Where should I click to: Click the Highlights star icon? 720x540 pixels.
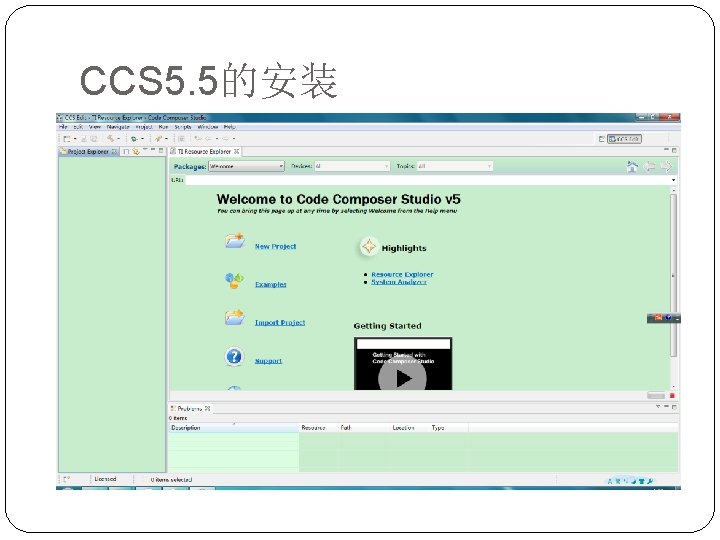368,247
